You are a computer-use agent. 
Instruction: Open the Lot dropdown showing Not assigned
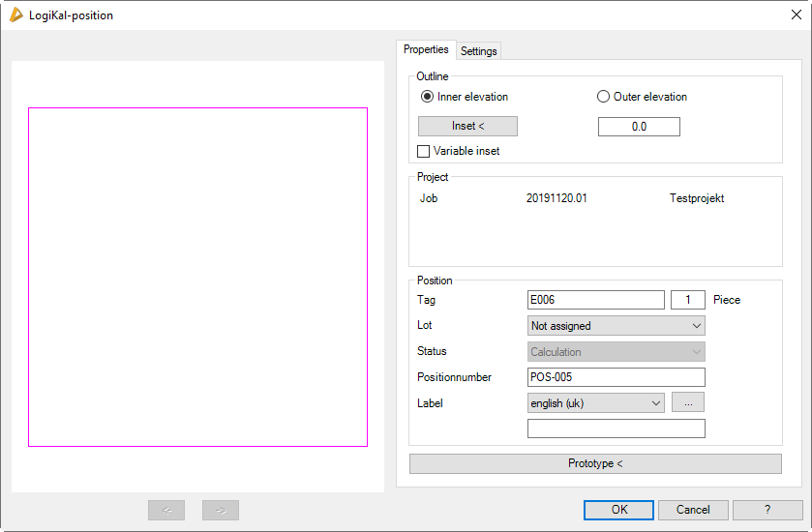point(617,326)
